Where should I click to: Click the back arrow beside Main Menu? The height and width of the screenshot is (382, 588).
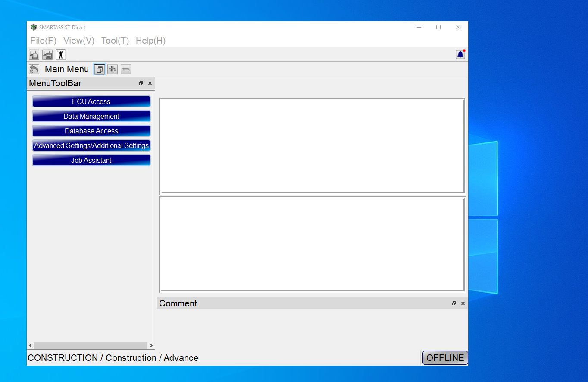pos(34,69)
